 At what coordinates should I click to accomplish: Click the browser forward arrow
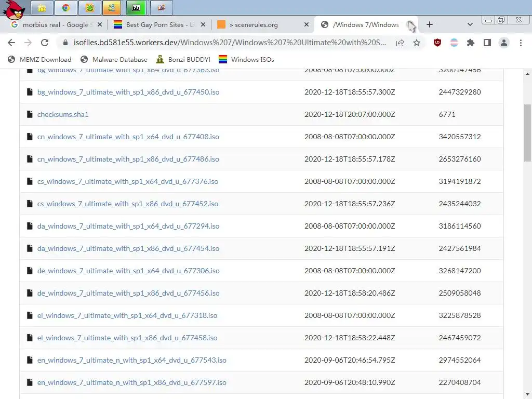pyautogui.click(x=28, y=43)
